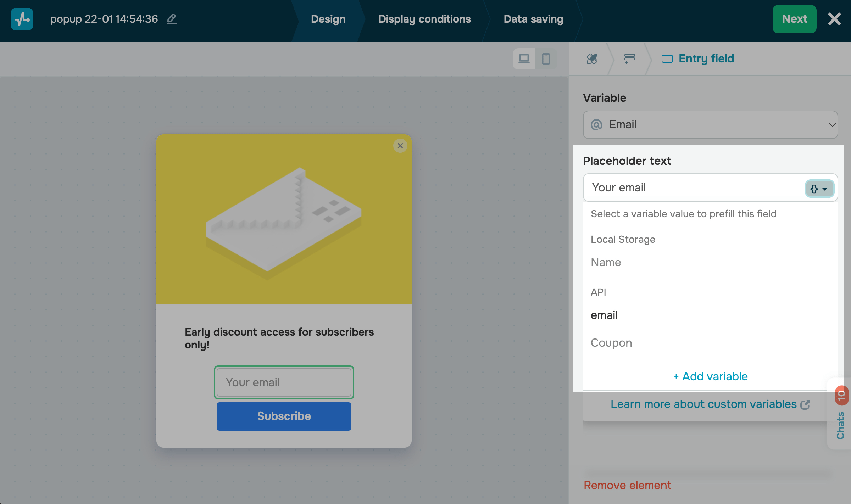
Task: Click the Entry field breadcrumb icon
Action: click(667, 59)
